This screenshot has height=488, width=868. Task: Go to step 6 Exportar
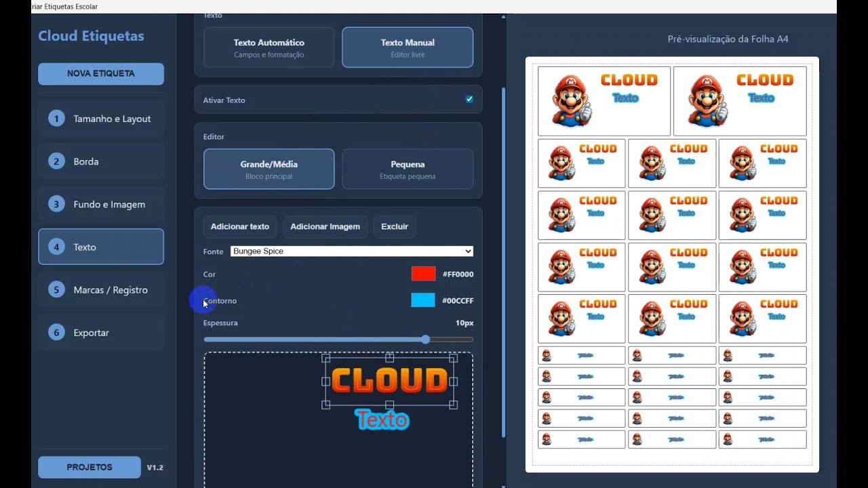point(101,332)
